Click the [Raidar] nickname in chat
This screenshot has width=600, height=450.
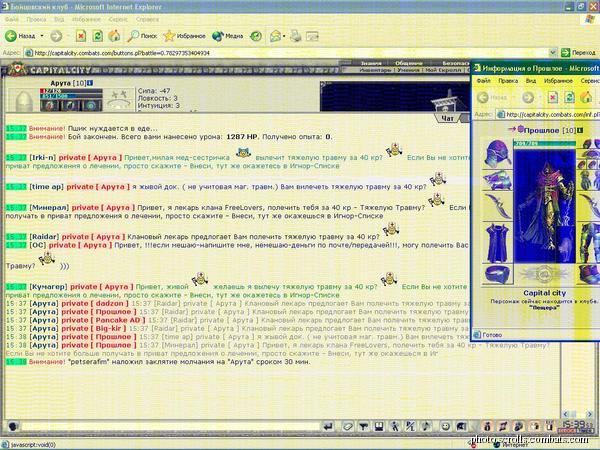click(44, 236)
